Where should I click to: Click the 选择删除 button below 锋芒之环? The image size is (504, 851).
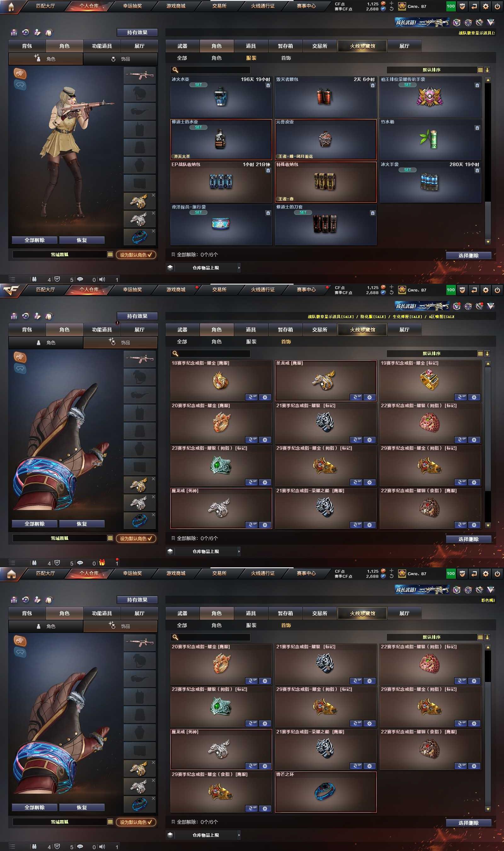[469, 823]
